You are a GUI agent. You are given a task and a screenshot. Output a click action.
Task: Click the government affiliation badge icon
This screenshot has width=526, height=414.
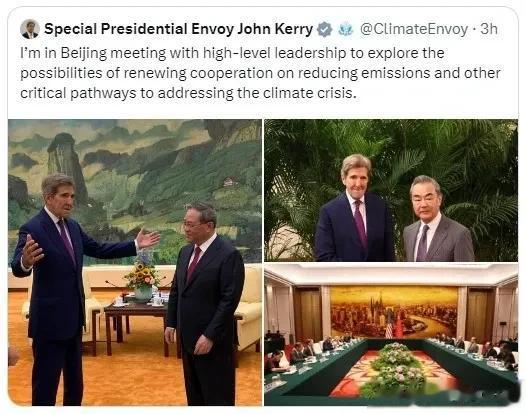pyautogui.click(x=346, y=29)
